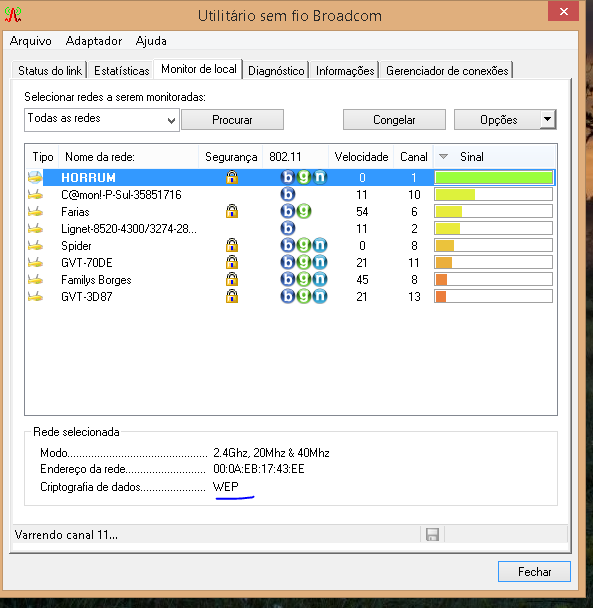Click the access point icon for GVT-70DE
This screenshot has width=593, height=608.
(35, 263)
